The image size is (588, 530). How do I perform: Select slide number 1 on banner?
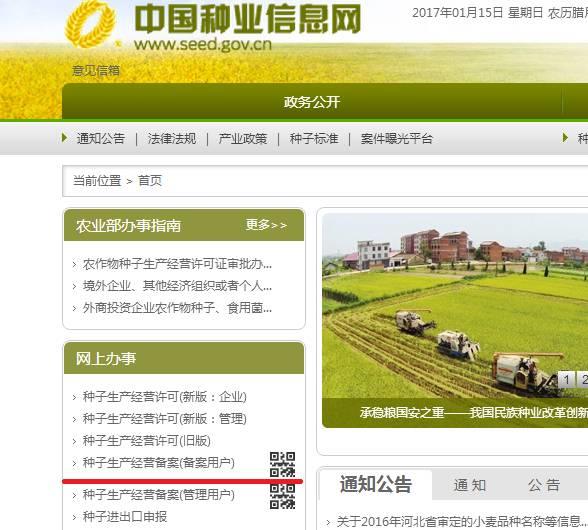(567, 380)
